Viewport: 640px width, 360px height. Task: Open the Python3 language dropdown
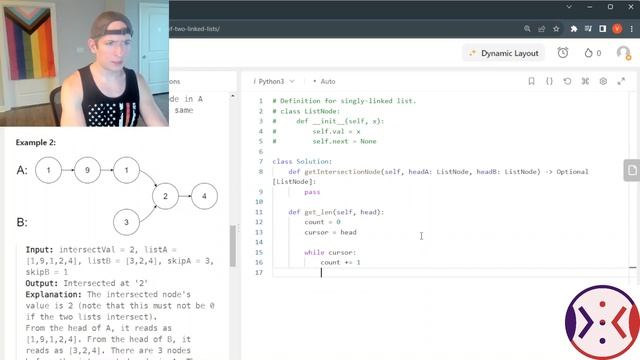274,81
